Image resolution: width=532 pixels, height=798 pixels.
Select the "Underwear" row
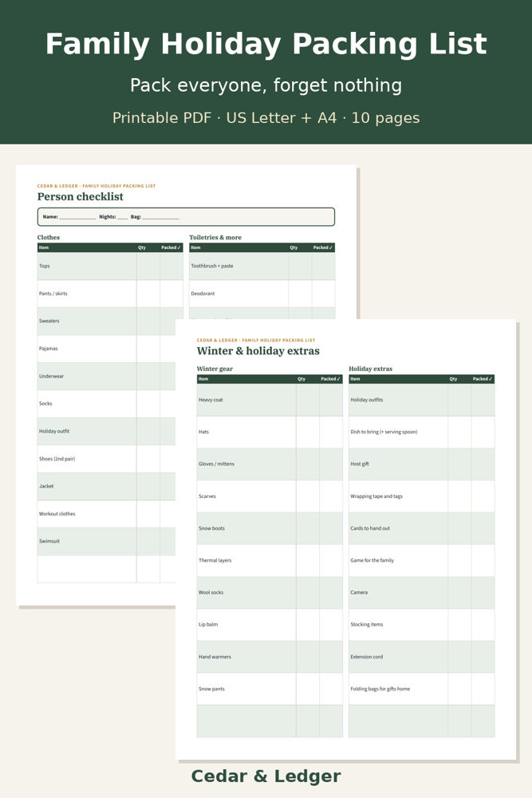[106, 376]
